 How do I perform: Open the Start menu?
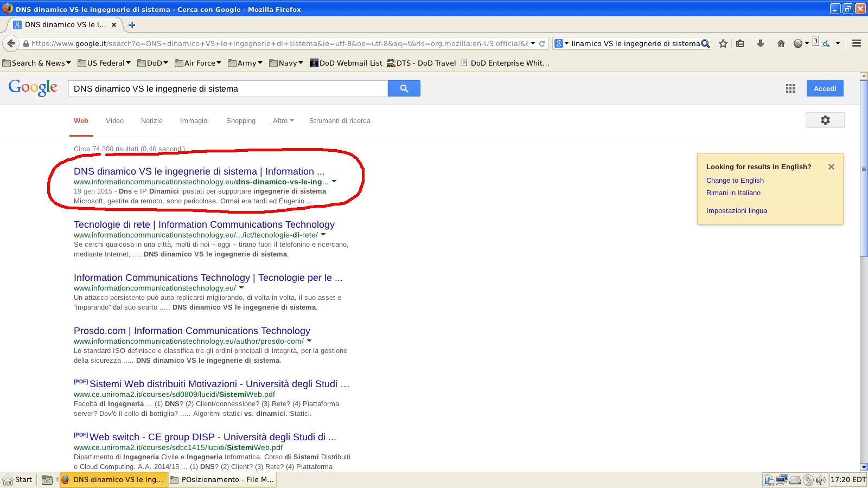(18, 480)
